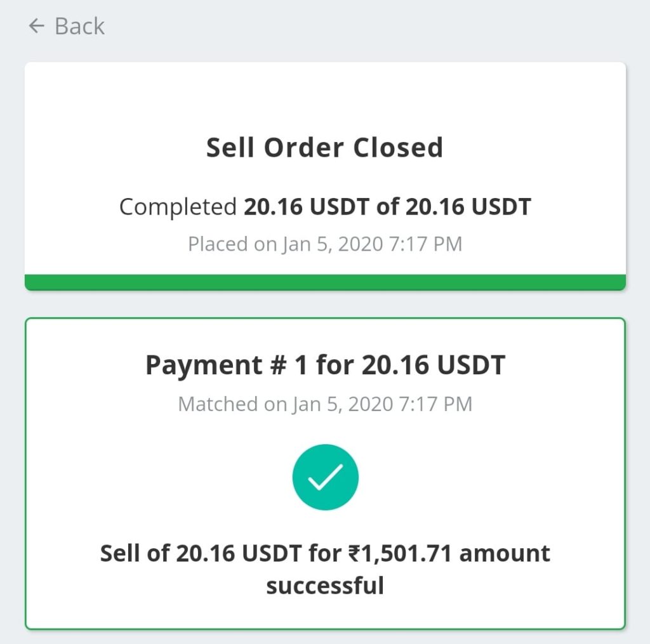Click the Placed on Jan 5, 2020 timestamp
The height and width of the screenshot is (644, 650).
click(325, 244)
